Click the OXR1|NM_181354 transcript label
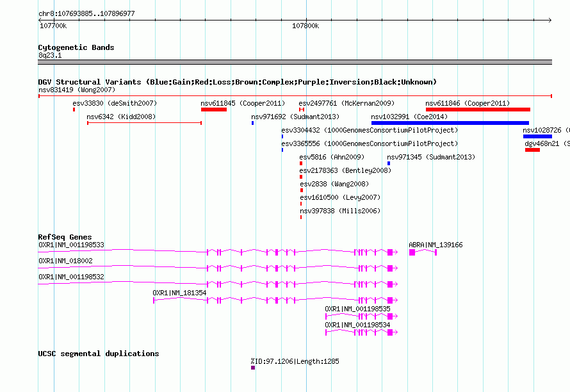 (179, 293)
